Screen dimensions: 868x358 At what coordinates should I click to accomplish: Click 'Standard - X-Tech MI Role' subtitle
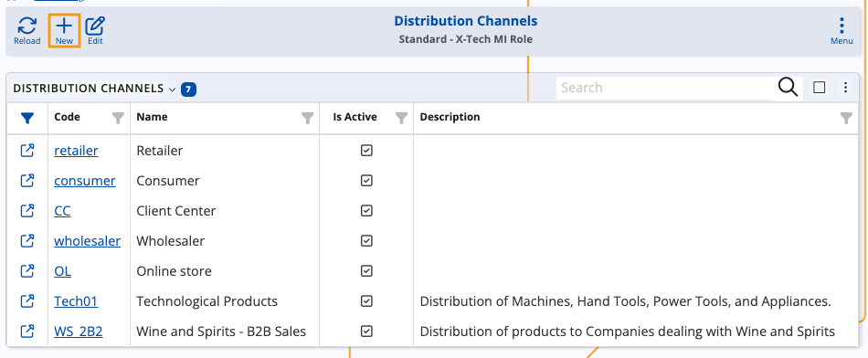coord(466,40)
